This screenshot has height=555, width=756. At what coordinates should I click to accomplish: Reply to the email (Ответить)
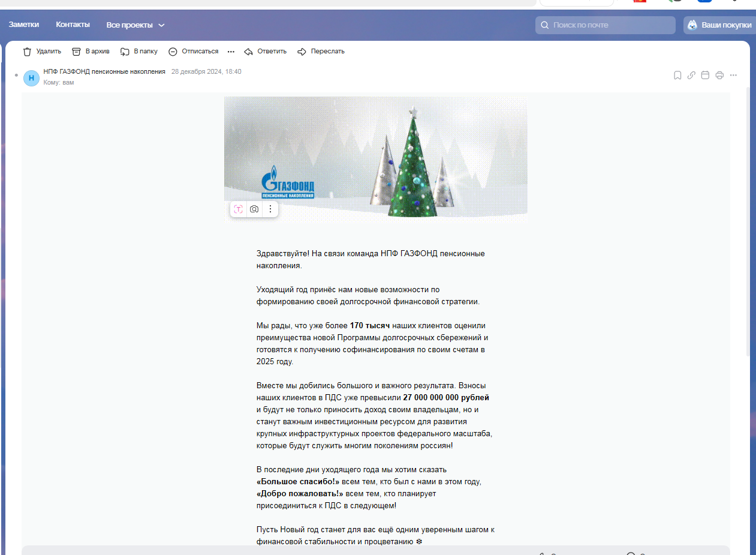click(265, 52)
